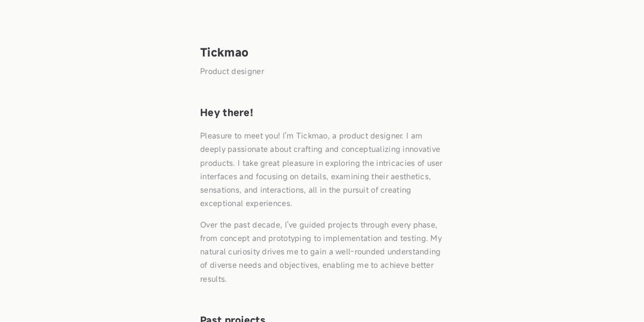Image resolution: width=644 pixels, height=322 pixels.
Task: Place cursor on the word "sensations"
Action: pyautogui.click(x=222, y=190)
